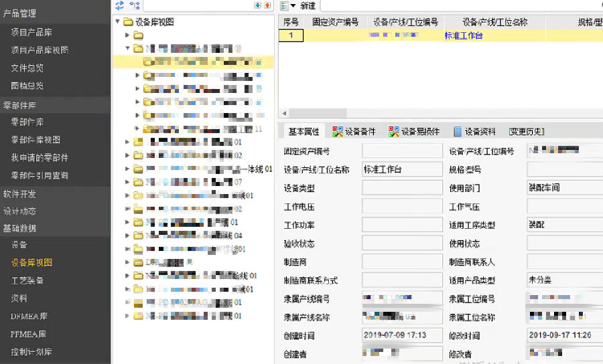The width and height of the screenshot is (603, 364).
Task: Click the folder icon of the tree row starting with DH
Action: pyautogui.click(x=138, y=262)
